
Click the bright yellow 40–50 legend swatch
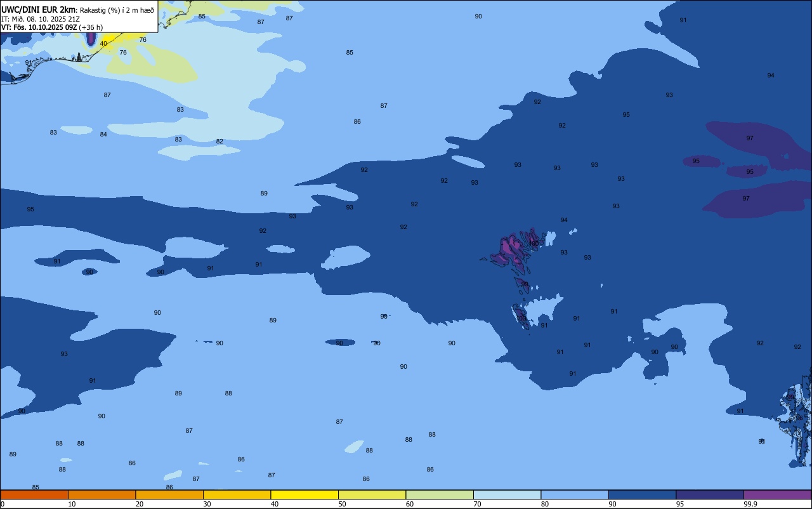[304, 494]
